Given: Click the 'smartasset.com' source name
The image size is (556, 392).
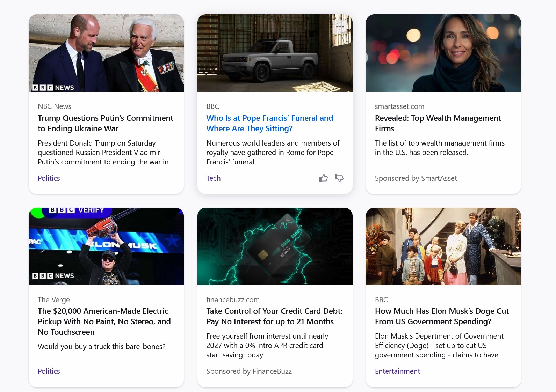Looking at the screenshot, I should pos(399,106).
